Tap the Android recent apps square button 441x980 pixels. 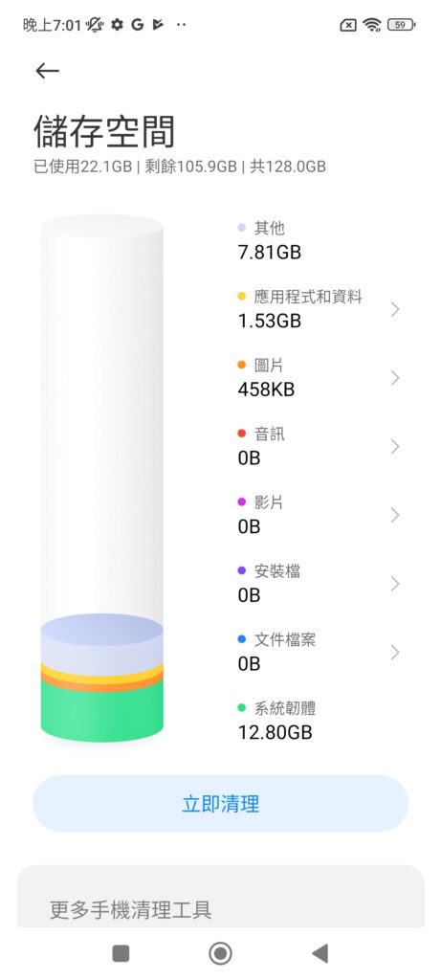tap(121, 953)
